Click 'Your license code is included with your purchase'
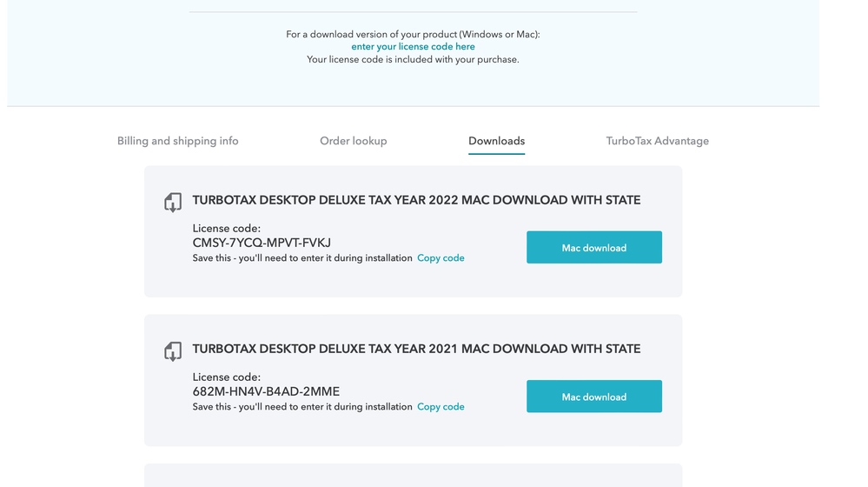This screenshot has height=487, width=868. (413, 59)
